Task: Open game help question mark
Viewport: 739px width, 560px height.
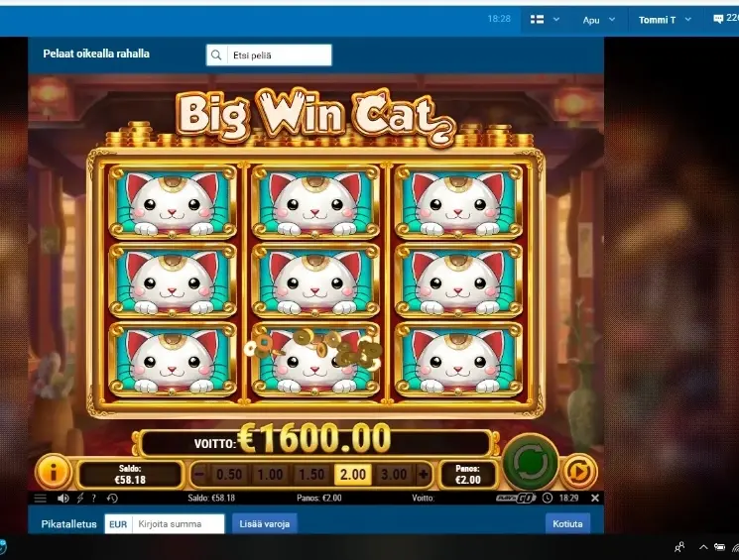Action: tap(94, 498)
